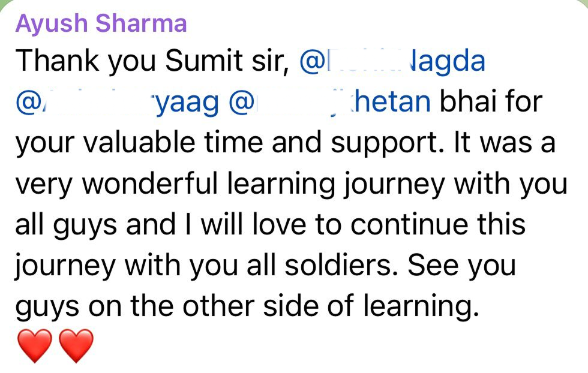Click the words "See you" in message
Image resolution: width=588 pixels, height=373 pixels.
tap(461, 266)
